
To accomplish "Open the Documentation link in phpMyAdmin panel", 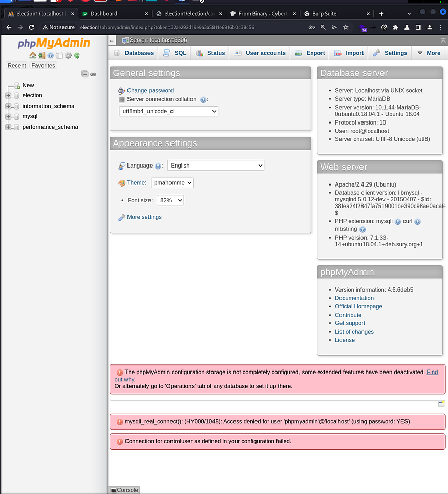I will click(x=354, y=298).
